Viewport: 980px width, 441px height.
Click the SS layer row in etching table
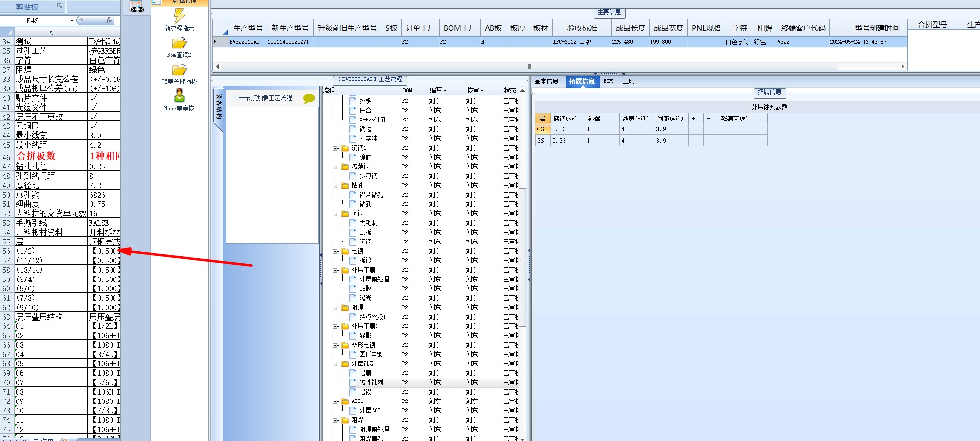pos(651,141)
